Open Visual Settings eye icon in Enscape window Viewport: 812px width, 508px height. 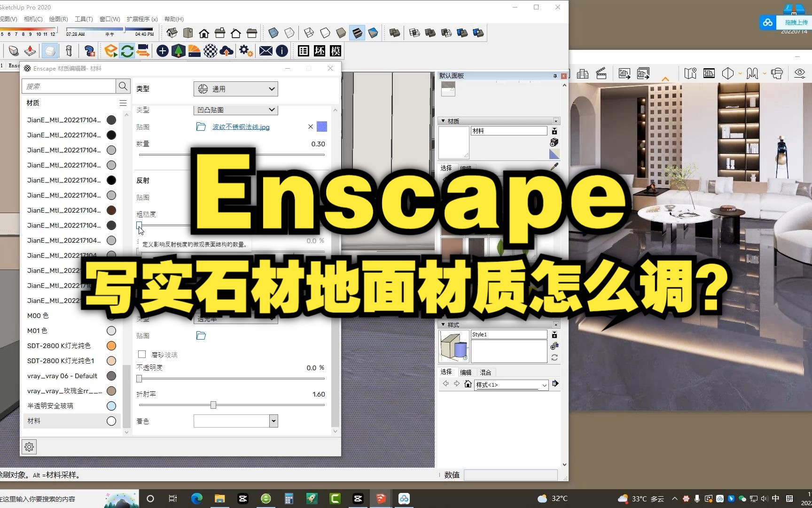(x=799, y=73)
